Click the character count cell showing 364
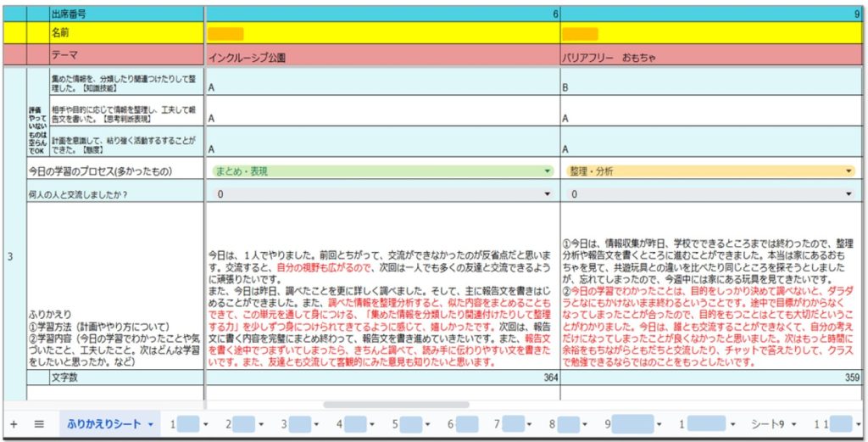 pos(381,378)
